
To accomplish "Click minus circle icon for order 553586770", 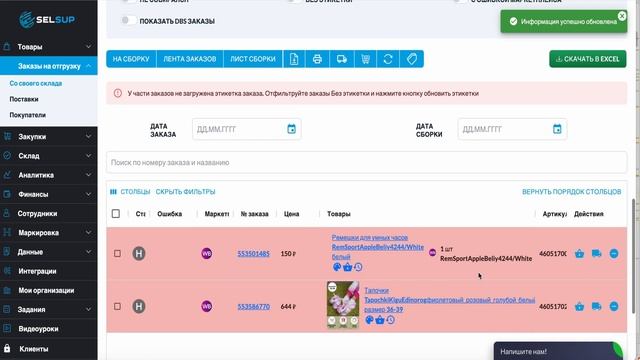I will [614, 307].
